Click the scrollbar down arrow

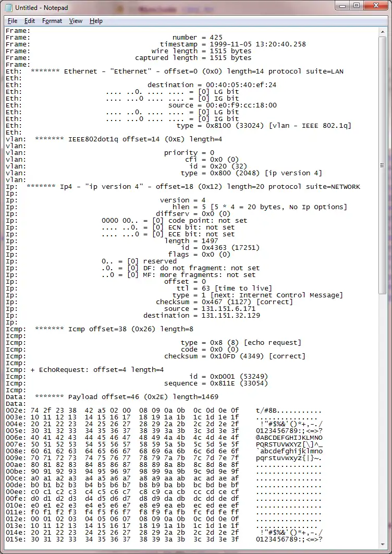pos(383,545)
